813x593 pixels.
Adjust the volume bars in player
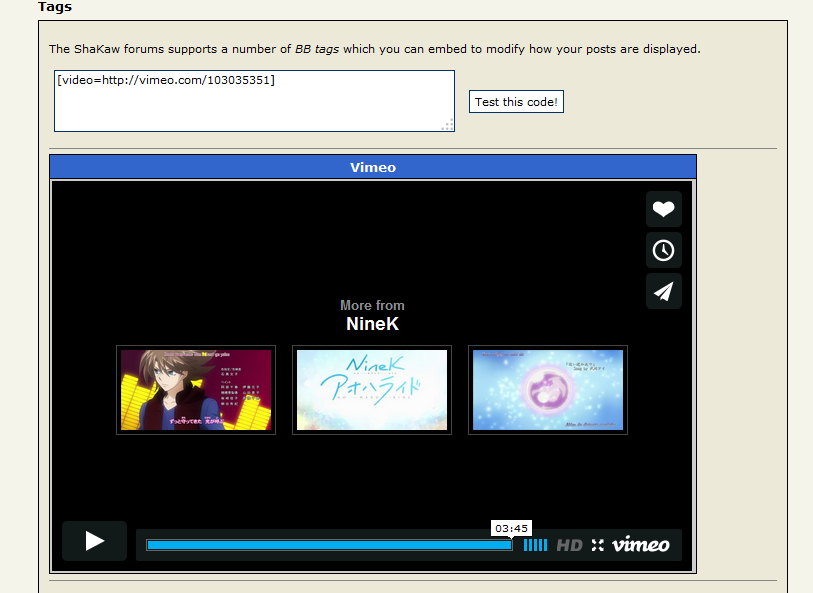[535, 545]
